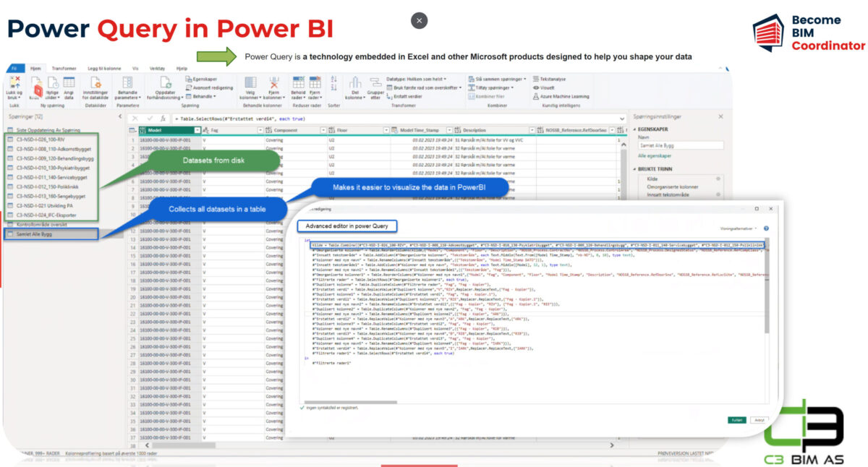
Task: Open Innstillinger for datakilde icon
Action: tap(95, 82)
